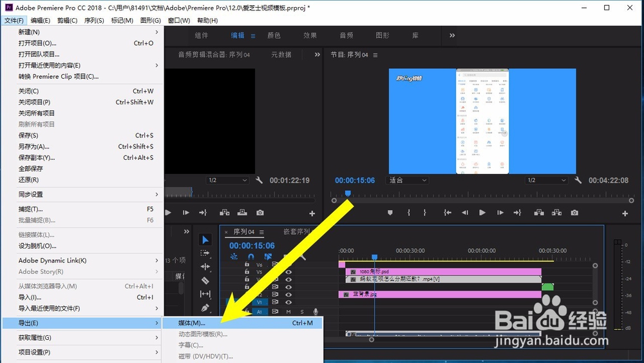Click the Extract button in Program monitor
Screen dimensions: 644x363
(x=556, y=213)
